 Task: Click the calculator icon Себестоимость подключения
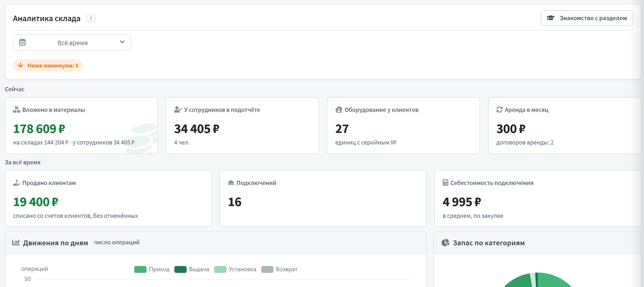[x=445, y=183]
